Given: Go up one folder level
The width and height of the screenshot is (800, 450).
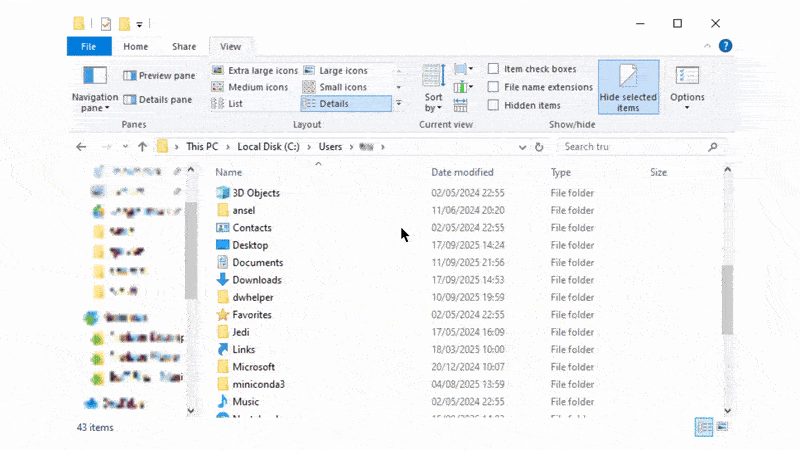Looking at the screenshot, I should pyautogui.click(x=142, y=147).
